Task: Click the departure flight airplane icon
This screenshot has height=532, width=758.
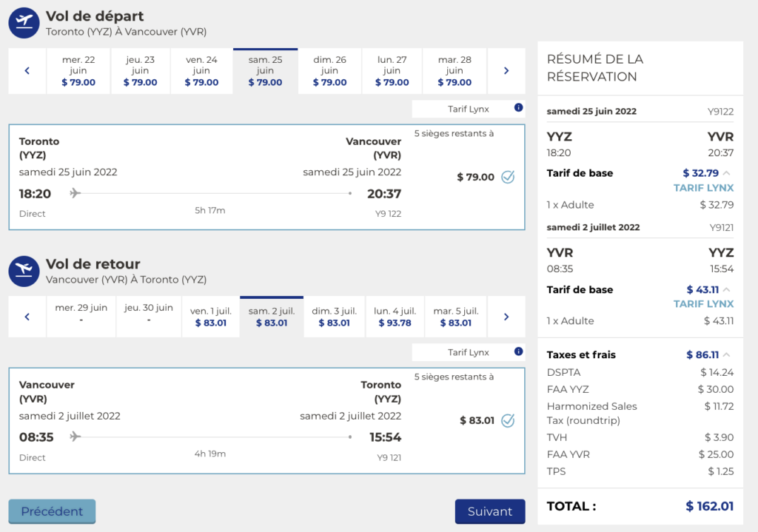Action: coord(24,22)
